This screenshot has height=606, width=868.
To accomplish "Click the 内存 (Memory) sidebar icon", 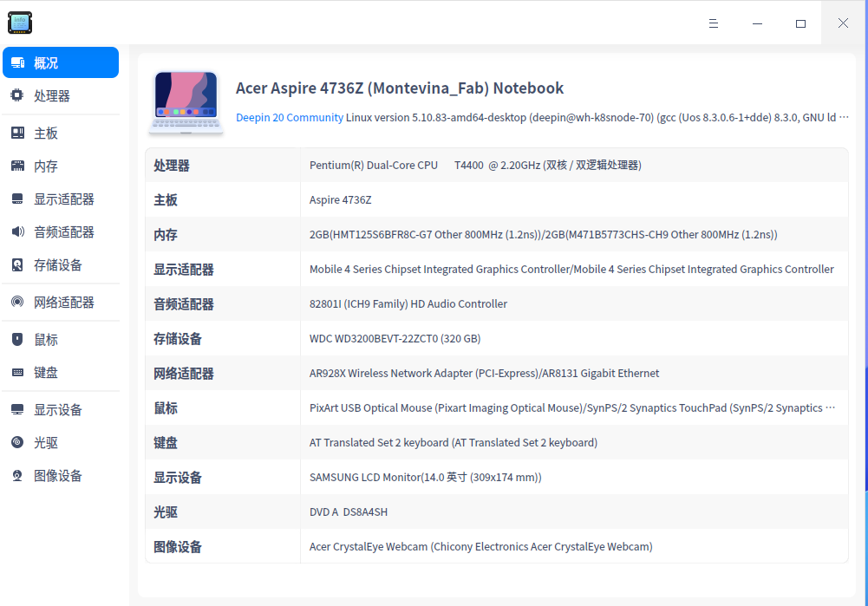I will pyautogui.click(x=16, y=165).
